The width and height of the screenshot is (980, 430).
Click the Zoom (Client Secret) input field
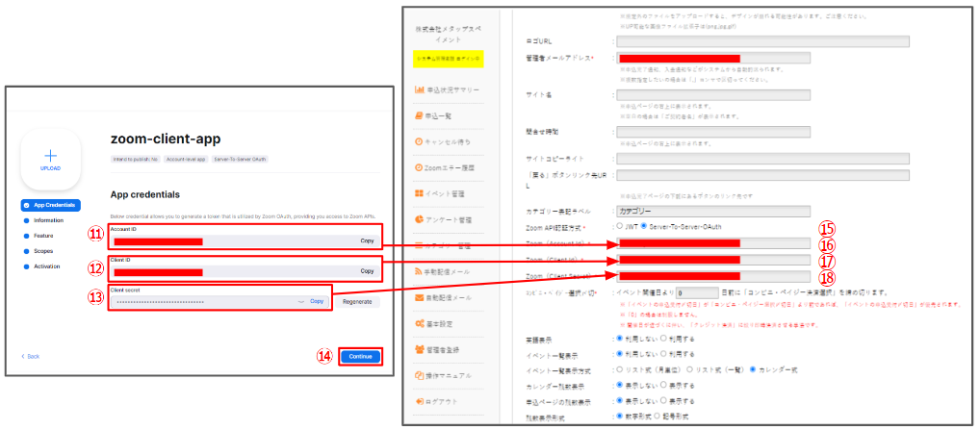[x=713, y=276]
